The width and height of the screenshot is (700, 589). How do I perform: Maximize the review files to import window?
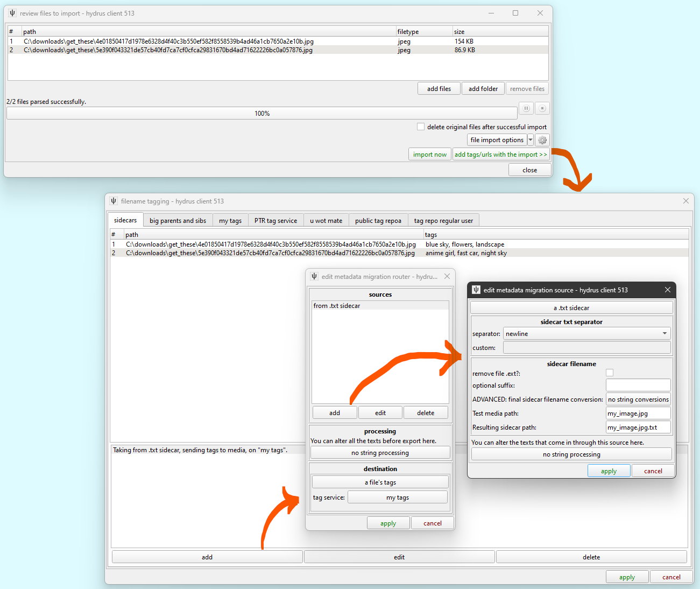[515, 13]
